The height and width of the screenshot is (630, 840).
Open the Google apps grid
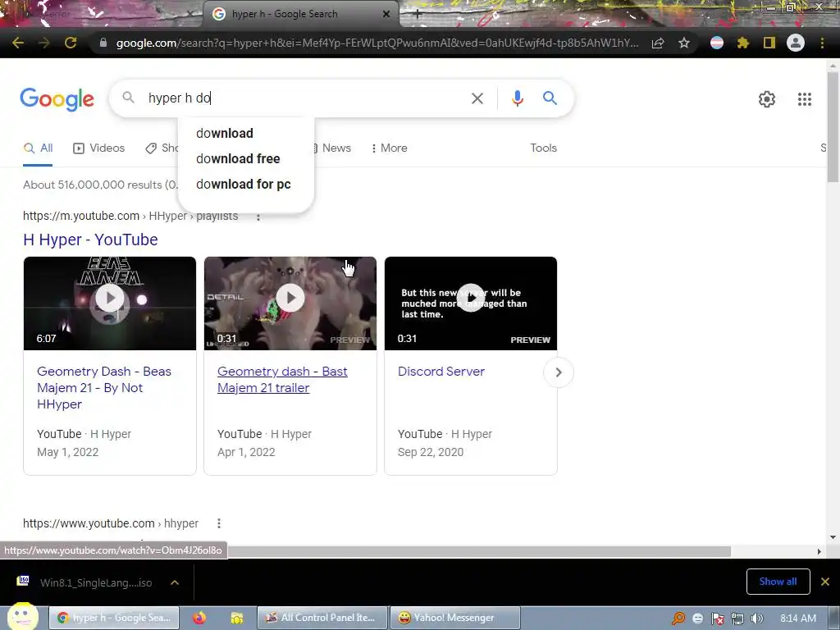click(x=804, y=99)
